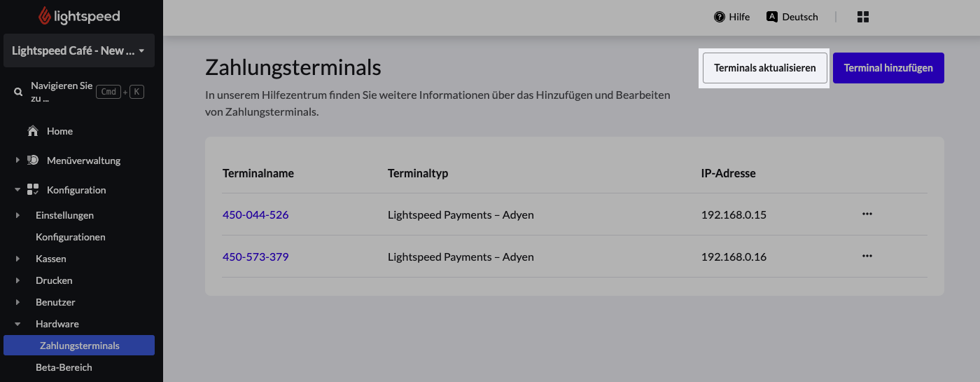Click the Terminals aktualisieren button
Screen dimensions: 980x382
[x=764, y=68]
